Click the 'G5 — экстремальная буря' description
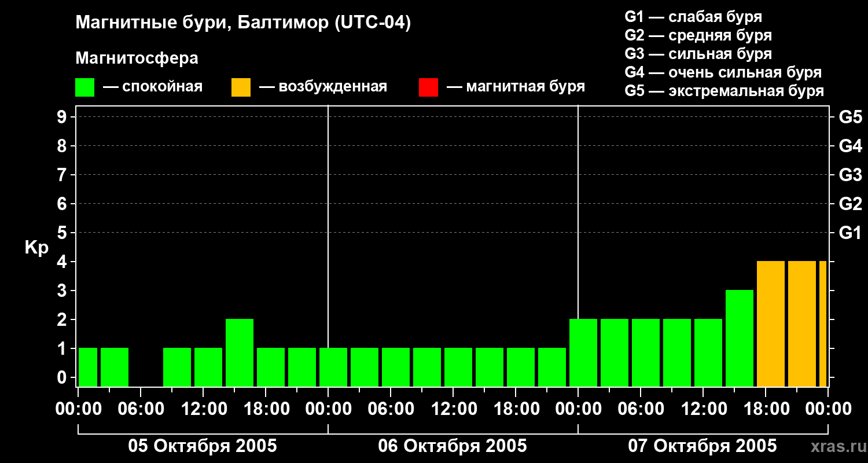This screenshot has height=463, width=868. (x=724, y=91)
